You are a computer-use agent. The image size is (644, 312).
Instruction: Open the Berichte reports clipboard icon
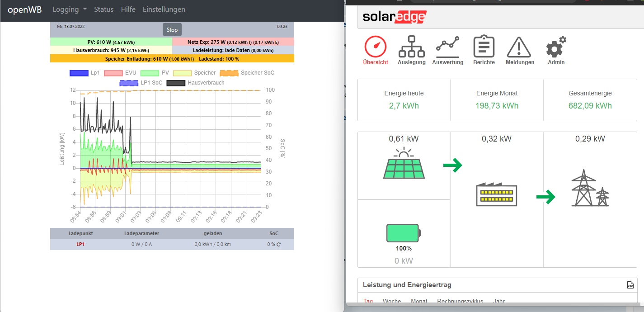[484, 47]
